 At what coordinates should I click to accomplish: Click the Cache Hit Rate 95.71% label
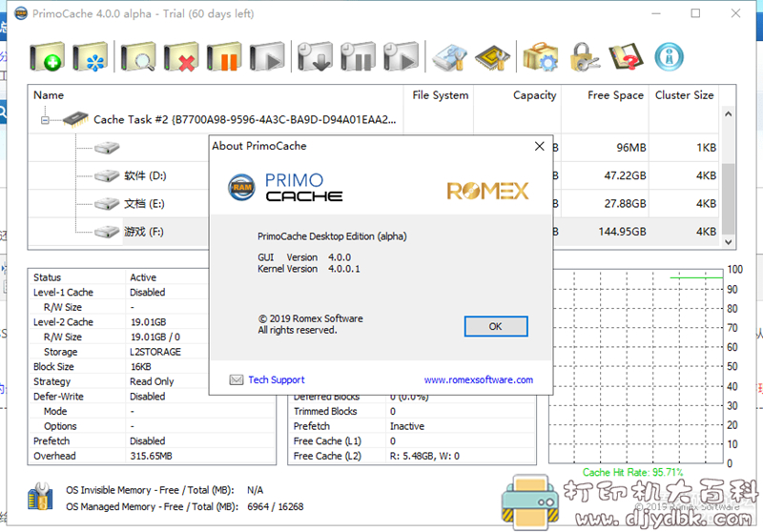coord(632,472)
